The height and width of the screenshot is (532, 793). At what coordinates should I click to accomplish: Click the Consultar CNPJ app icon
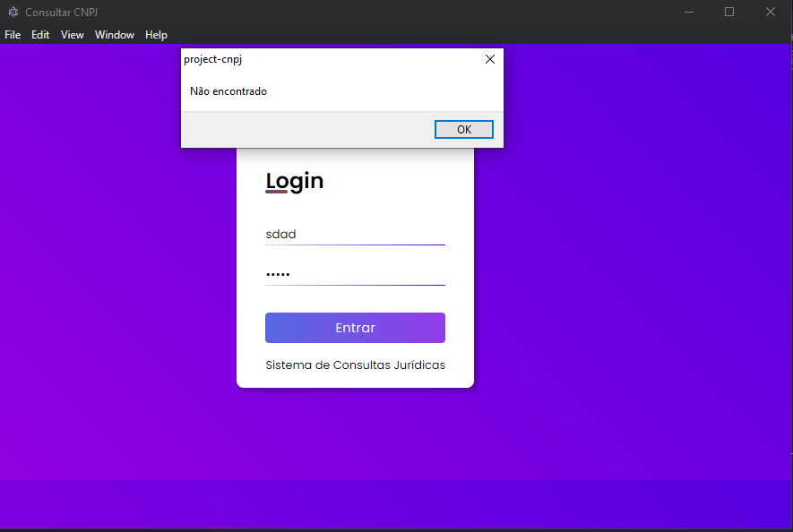[13, 12]
